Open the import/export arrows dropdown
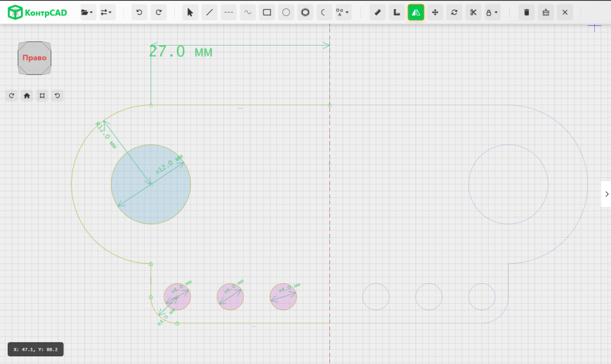The width and height of the screenshot is (611, 364). (x=106, y=13)
